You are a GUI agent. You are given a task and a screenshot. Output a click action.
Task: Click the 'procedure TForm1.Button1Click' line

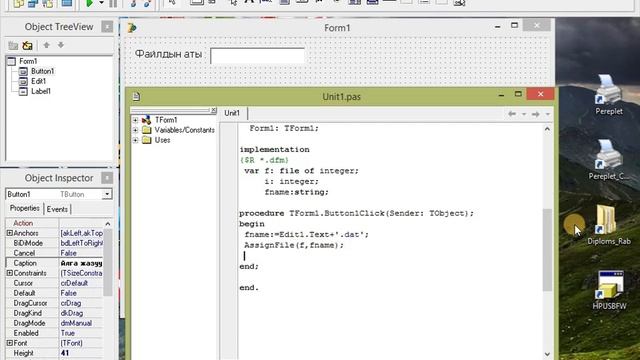[x=356, y=213]
